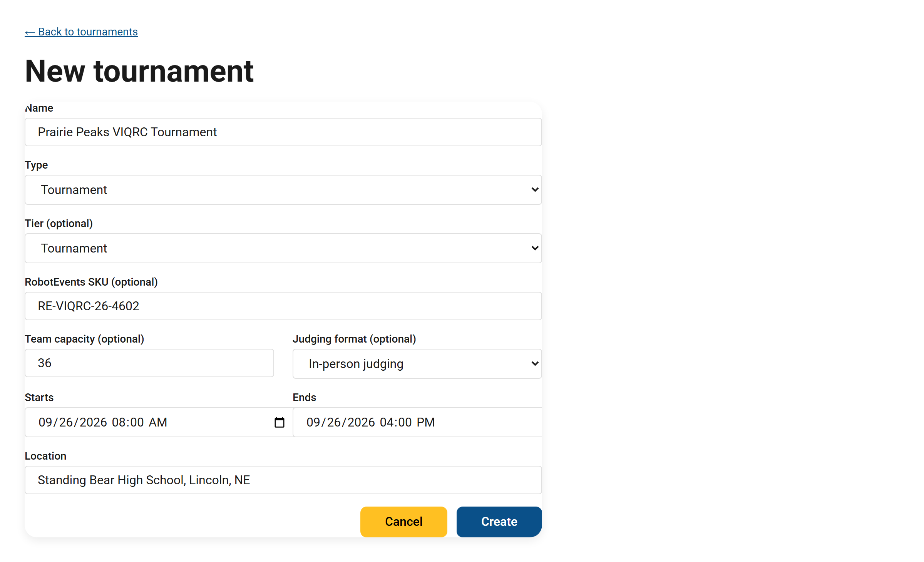Follow the Back to tournaments link
Image resolution: width=924 pixels, height=562 pixels.
81,32
